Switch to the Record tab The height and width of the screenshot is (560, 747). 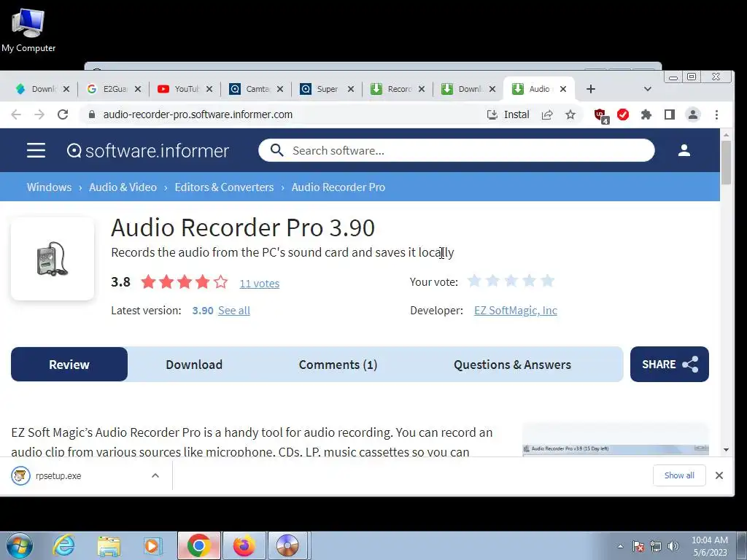[x=392, y=89]
